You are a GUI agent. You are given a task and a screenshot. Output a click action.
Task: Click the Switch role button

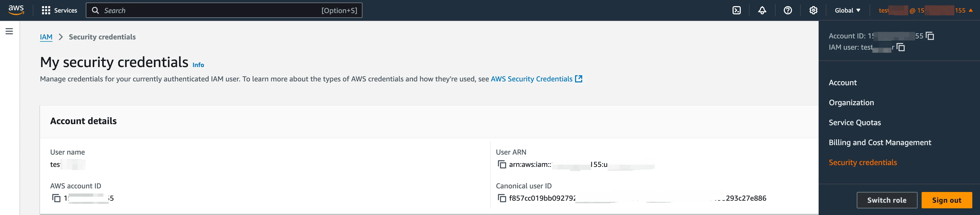pyautogui.click(x=887, y=200)
